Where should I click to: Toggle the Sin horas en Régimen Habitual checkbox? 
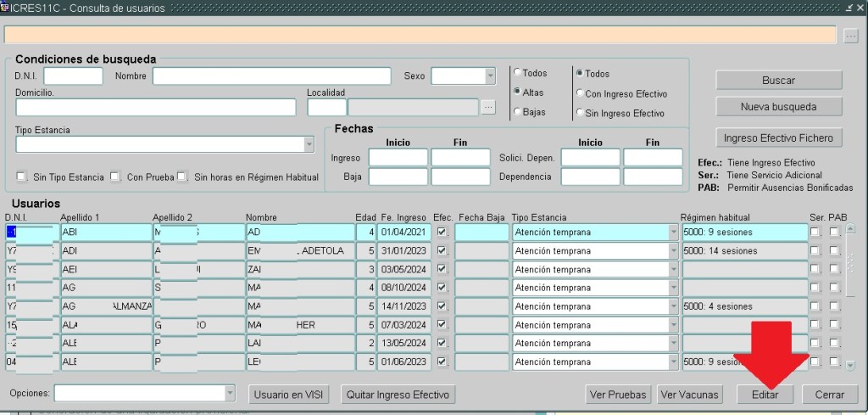coord(182,177)
